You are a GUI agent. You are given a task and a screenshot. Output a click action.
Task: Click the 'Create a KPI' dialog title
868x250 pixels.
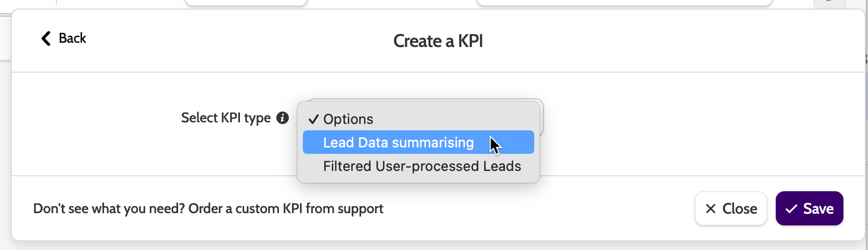[x=438, y=41]
